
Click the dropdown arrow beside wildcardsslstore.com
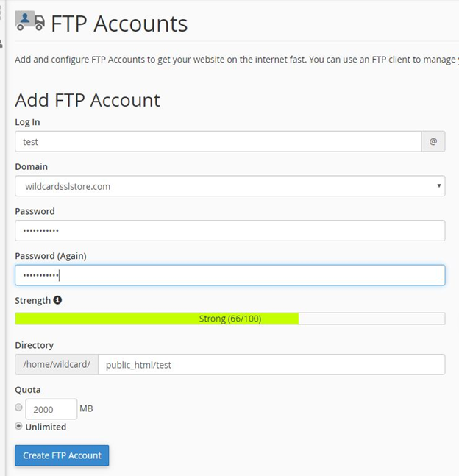point(439,185)
